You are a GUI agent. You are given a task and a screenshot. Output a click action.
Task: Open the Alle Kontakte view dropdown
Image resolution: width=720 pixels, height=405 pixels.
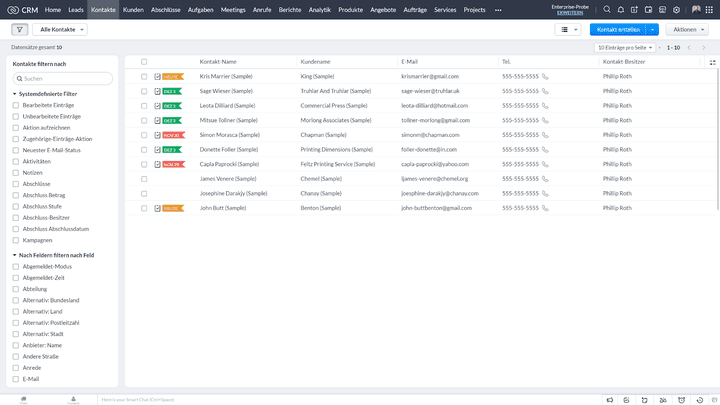click(x=60, y=30)
